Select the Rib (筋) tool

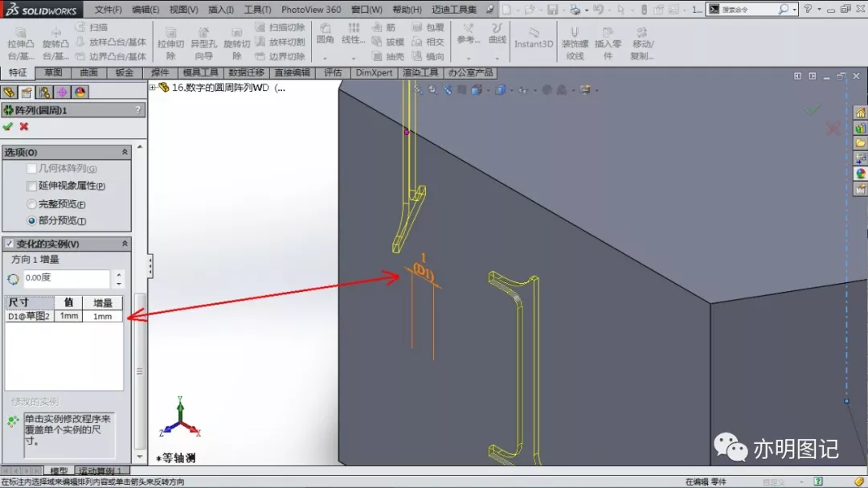coord(384,27)
